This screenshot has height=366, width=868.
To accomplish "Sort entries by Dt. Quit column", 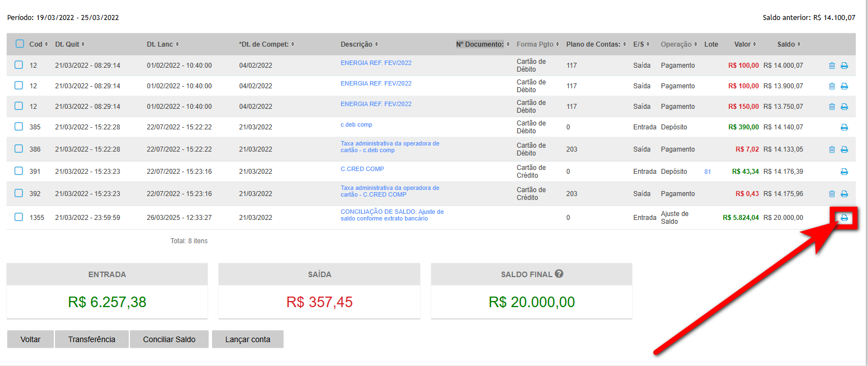I will coord(69,44).
